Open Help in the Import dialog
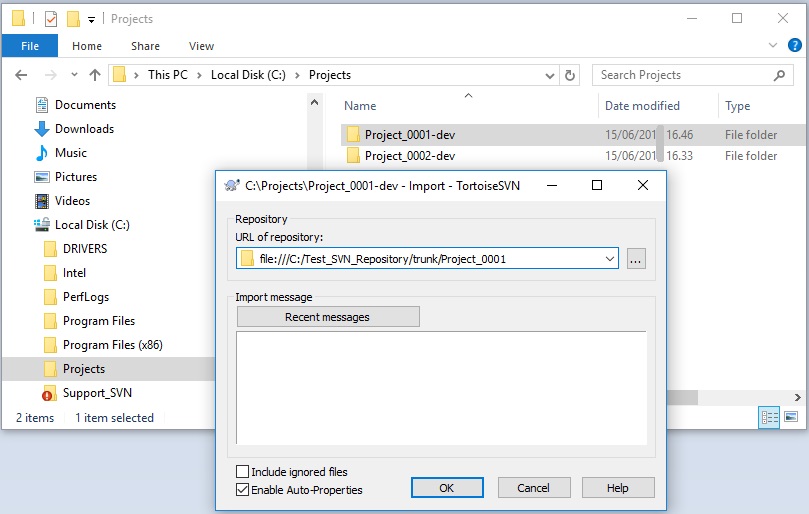This screenshot has height=514, width=809. pos(618,488)
